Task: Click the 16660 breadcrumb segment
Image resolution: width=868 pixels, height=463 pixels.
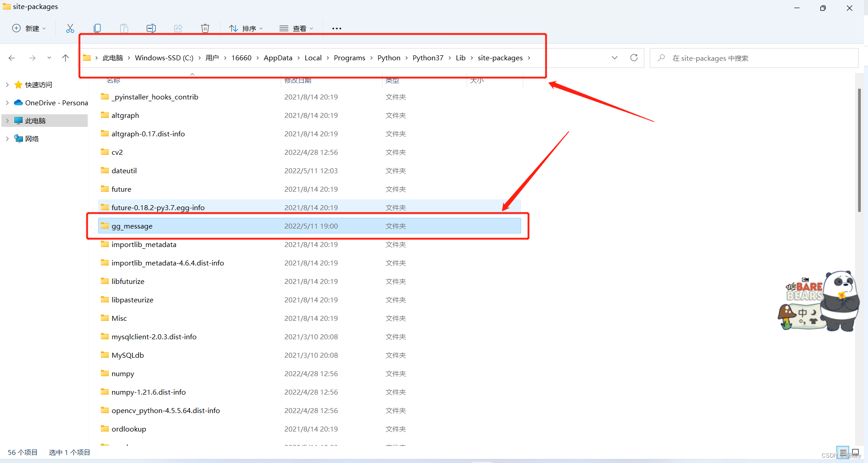Action: pos(242,58)
